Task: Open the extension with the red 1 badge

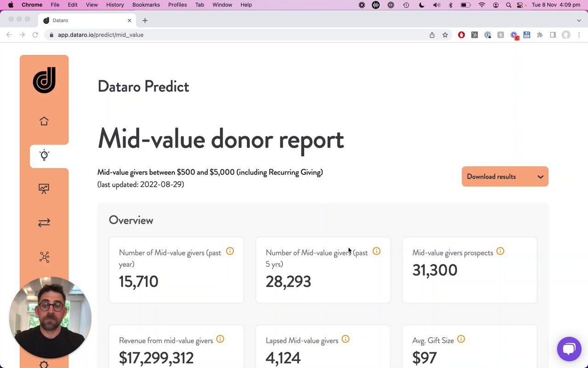Action: [x=514, y=35]
